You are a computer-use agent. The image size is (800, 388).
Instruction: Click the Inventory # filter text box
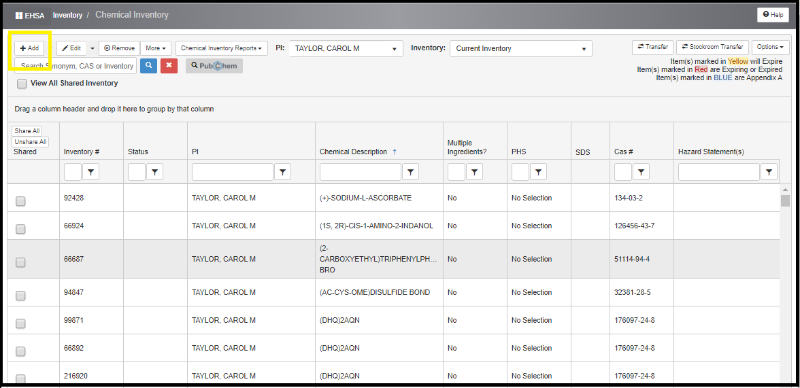[73, 173]
